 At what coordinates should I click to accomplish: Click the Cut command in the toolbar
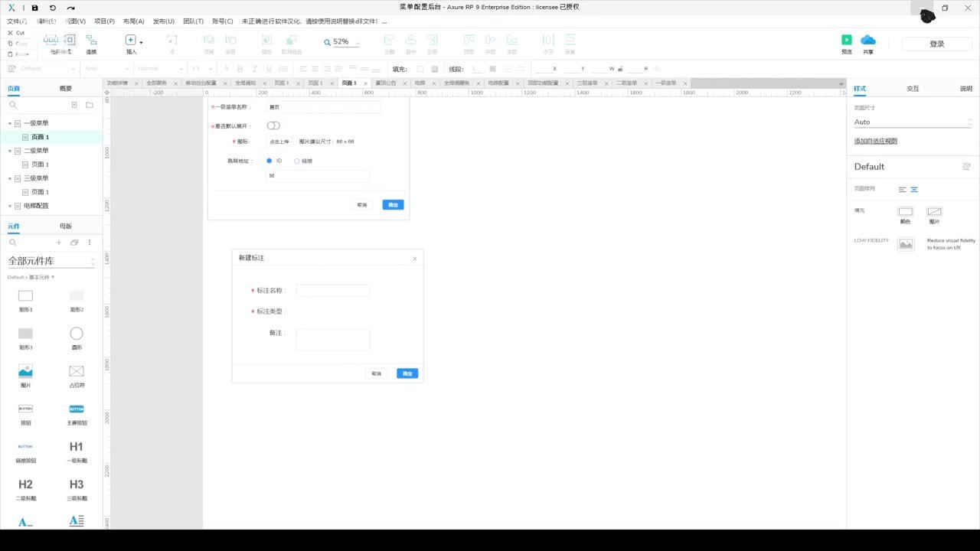point(16,33)
